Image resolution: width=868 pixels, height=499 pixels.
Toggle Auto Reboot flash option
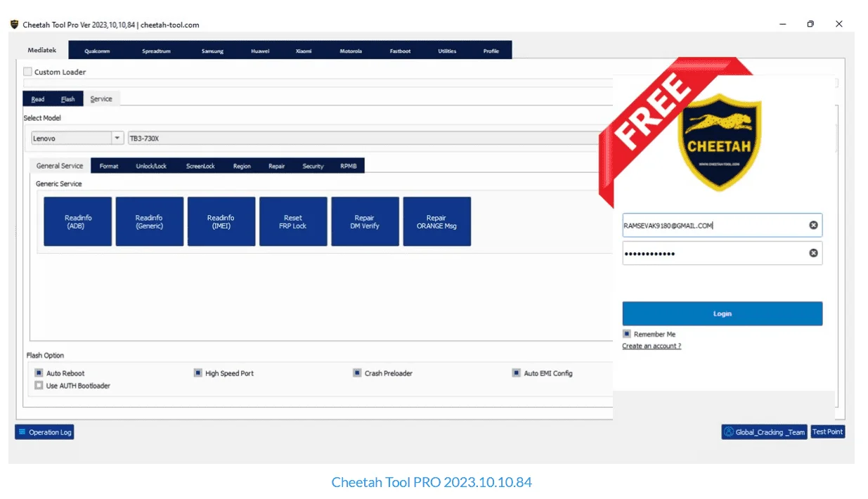tap(39, 373)
